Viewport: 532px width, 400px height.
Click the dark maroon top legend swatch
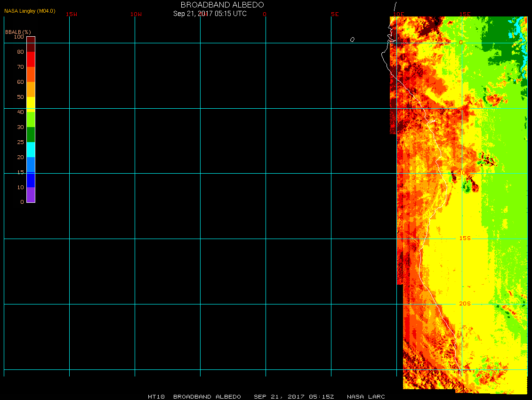click(31, 44)
